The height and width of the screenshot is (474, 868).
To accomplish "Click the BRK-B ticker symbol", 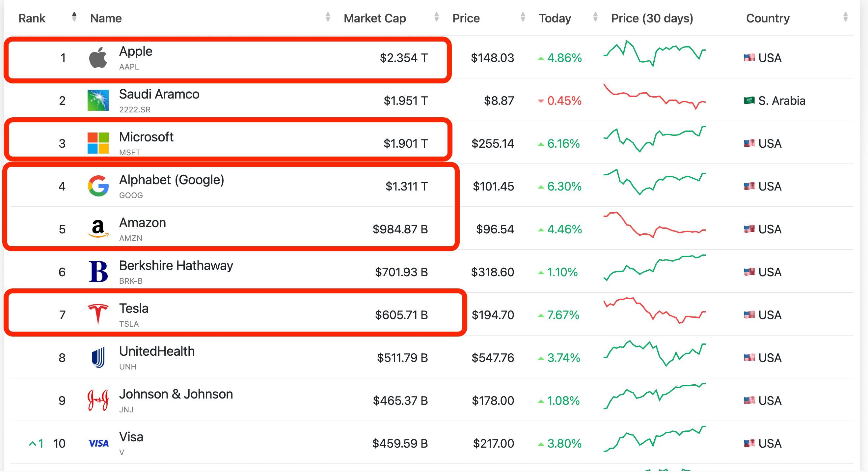I will 131,281.
